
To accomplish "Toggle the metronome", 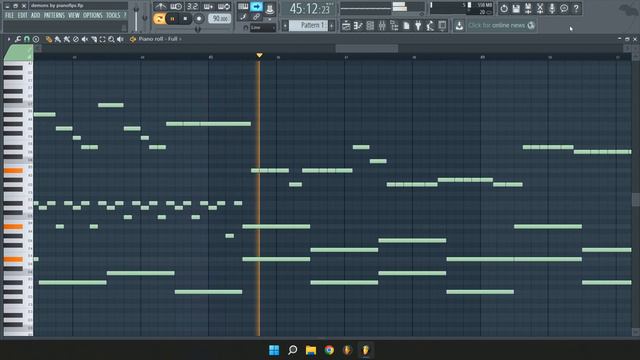I will pyautogui.click(x=160, y=7).
